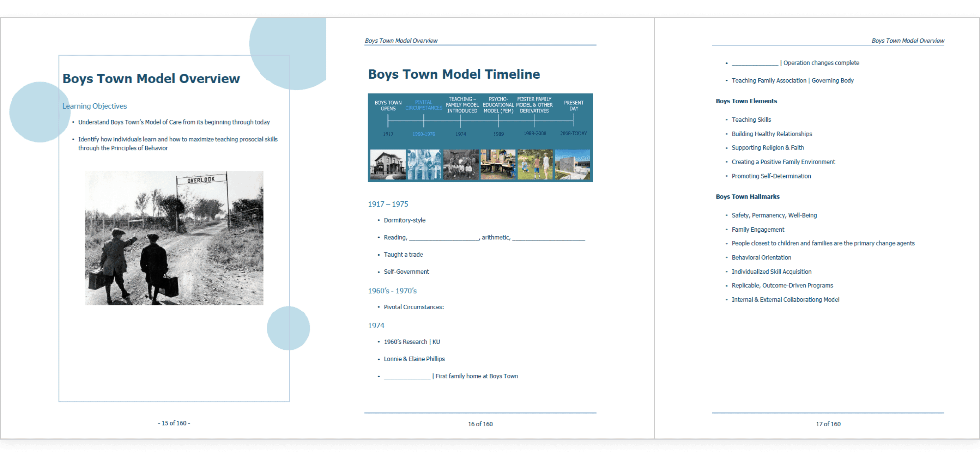Click the 'Self-Government' bullet
The height and width of the screenshot is (457, 980).
click(406, 272)
